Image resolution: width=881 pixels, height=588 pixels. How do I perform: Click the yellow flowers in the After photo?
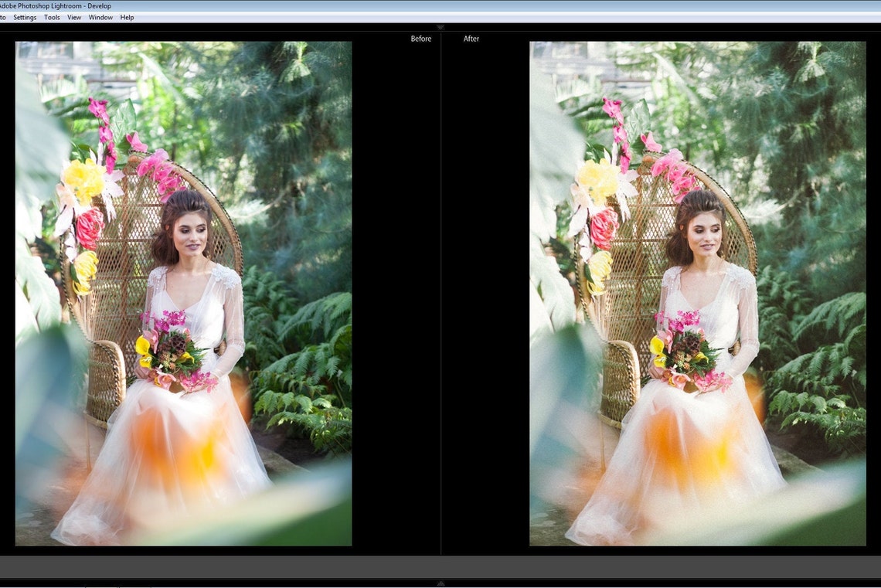599,178
